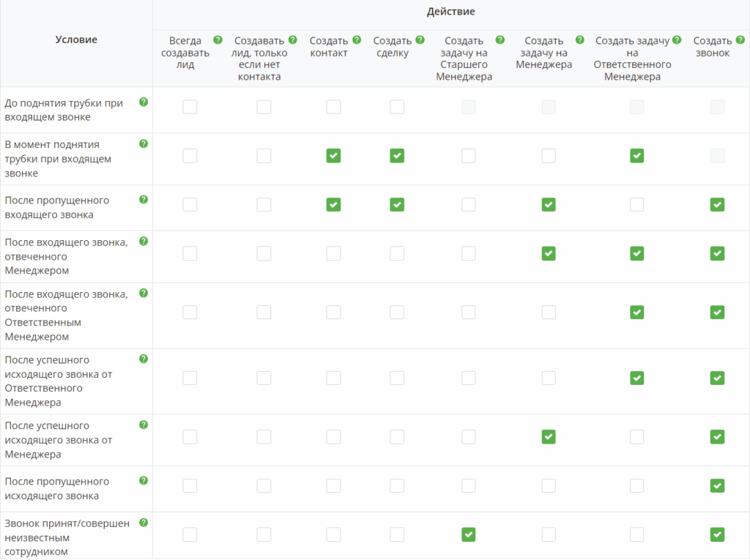
Task: Uncheck 'Создать звонок' for 'После пропущенного исходящего звонка'
Action: (x=717, y=485)
